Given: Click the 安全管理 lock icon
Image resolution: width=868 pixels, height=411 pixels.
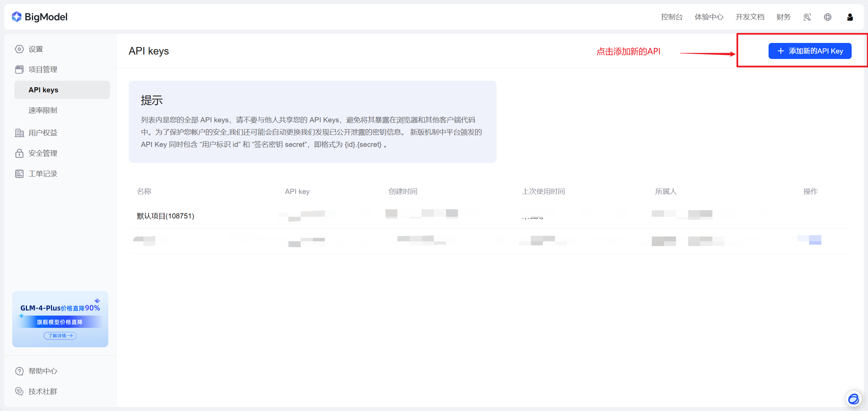Looking at the screenshot, I should coord(19,153).
